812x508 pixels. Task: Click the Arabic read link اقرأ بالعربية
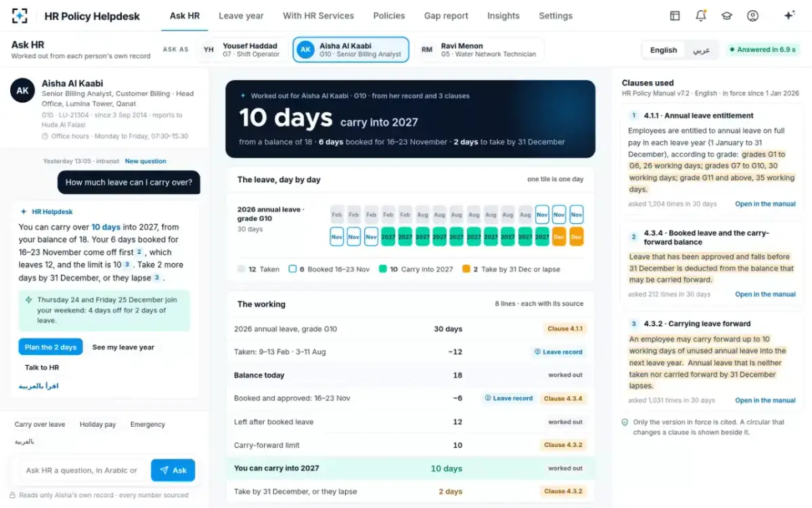(39, 386)
